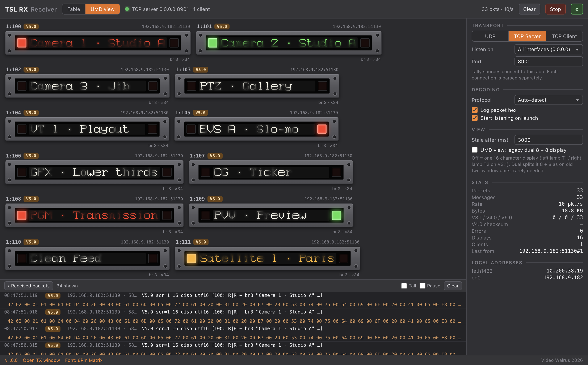Click the v1.0.0 version label
This screenshot has height=365, width=588.
[x=11, y=360]
